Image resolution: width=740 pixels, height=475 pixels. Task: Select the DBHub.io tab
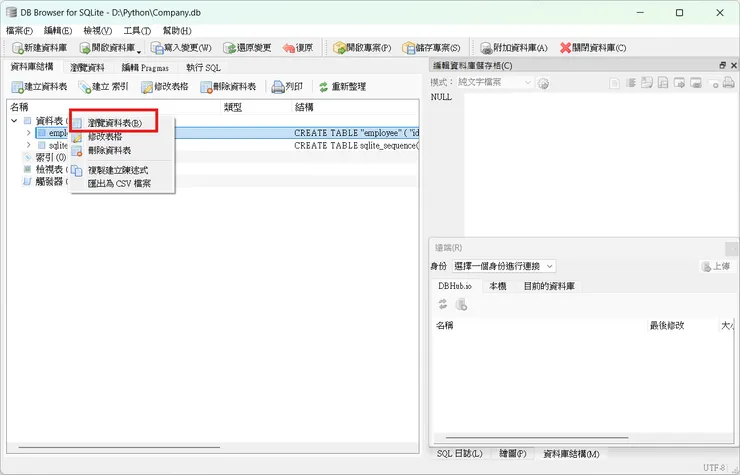point(455,286)
